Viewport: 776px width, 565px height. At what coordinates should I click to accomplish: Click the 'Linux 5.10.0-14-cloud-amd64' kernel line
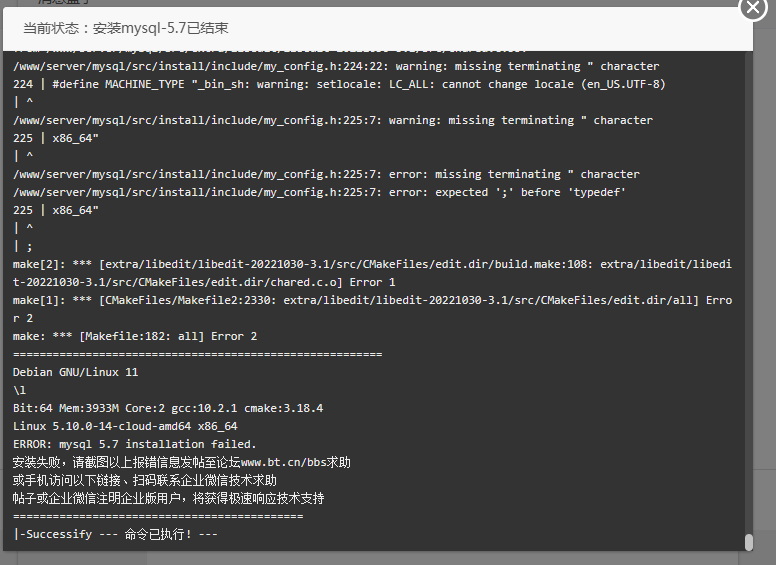(x=125, y=426)
